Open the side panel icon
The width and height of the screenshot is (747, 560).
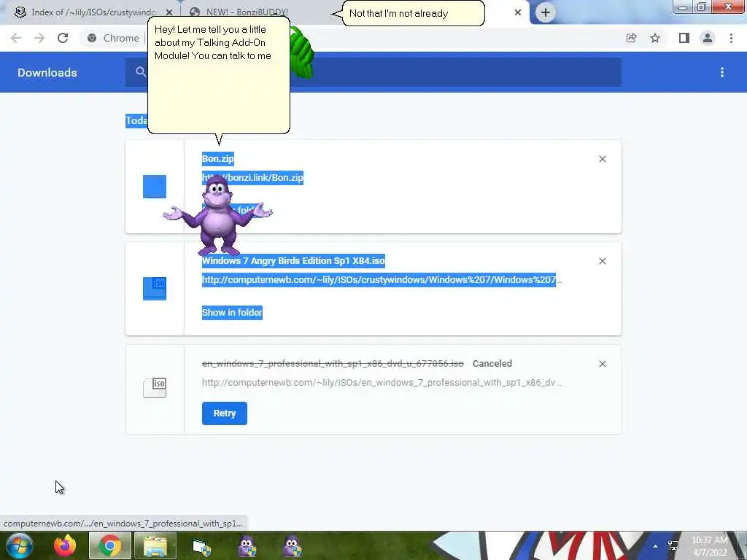(x=684, y=38)
